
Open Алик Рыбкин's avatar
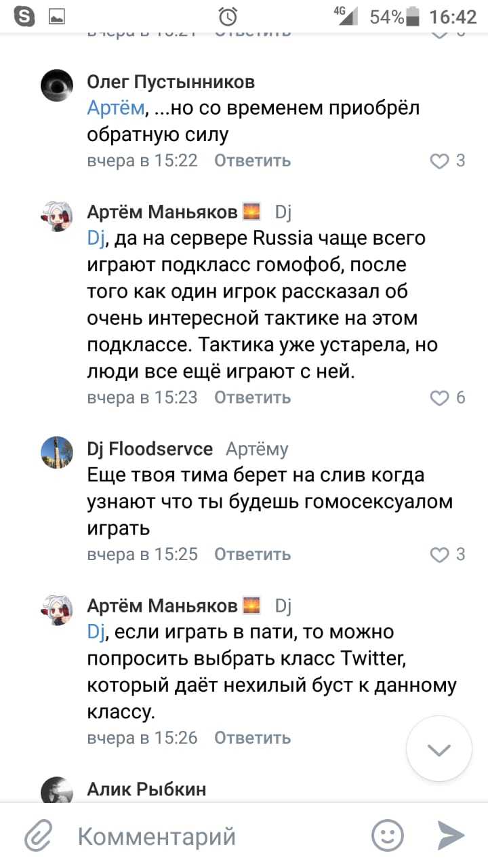tap(57, 791)
